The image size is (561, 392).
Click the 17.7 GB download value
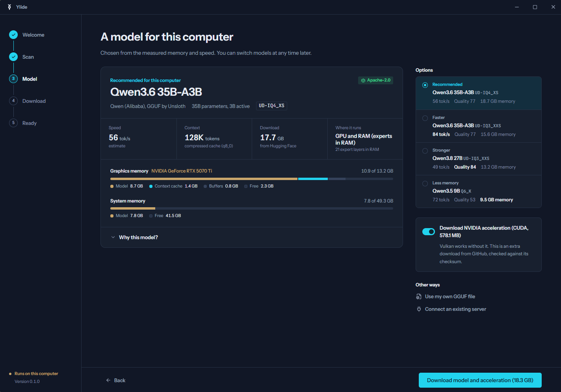click(x=272, y=137)
